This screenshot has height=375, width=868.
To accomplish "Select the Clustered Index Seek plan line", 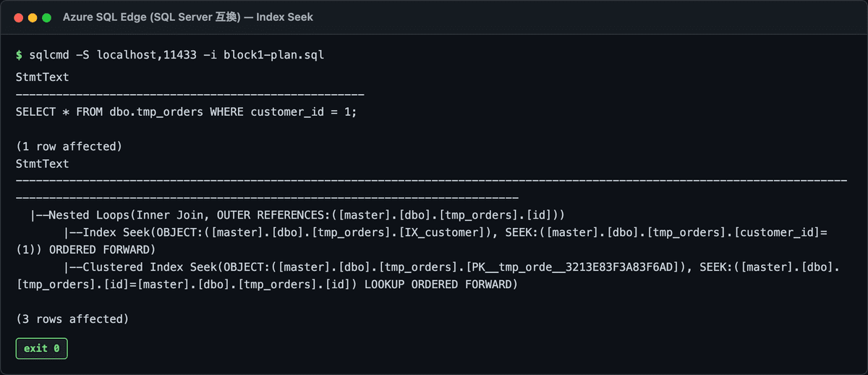I will click(452, 268).
